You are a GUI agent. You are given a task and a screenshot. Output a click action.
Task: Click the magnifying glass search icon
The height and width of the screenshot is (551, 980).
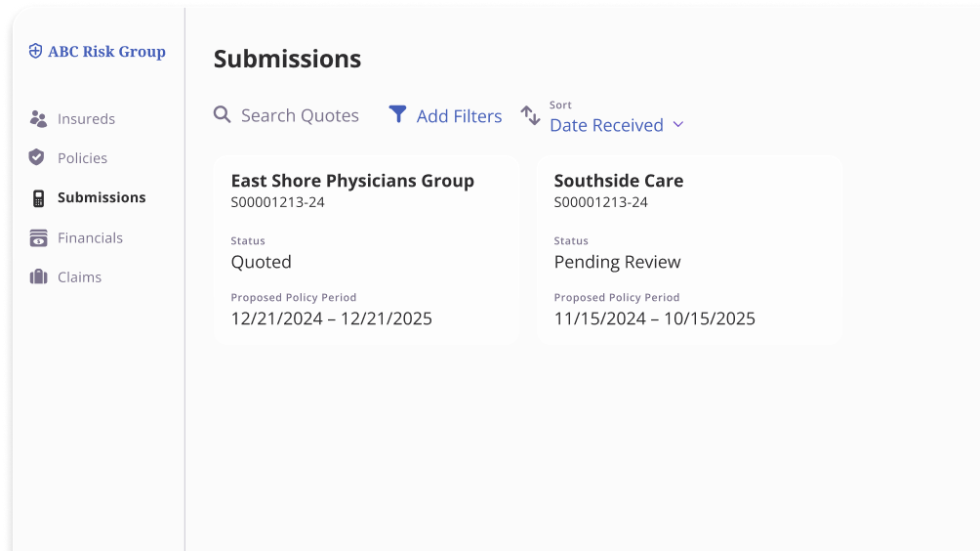(x=223, y=115)
